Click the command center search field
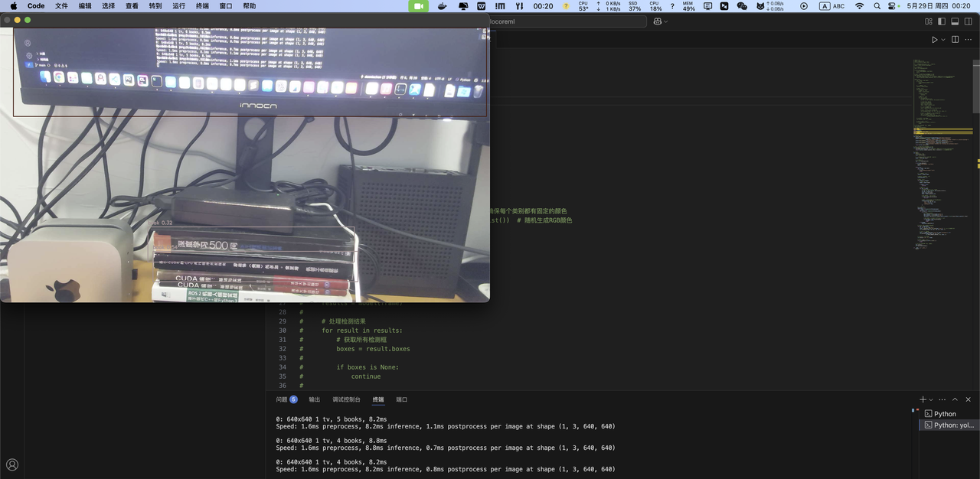 click(x=567, y=21)
